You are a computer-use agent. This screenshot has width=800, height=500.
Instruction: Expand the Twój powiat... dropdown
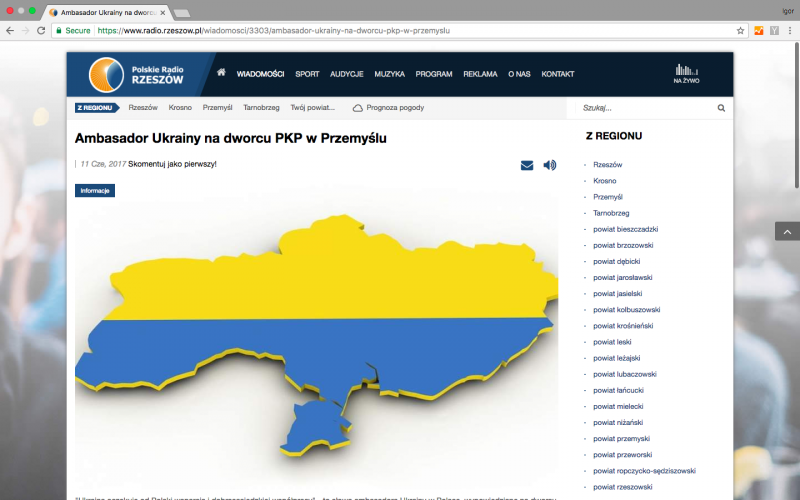point(312,108)
